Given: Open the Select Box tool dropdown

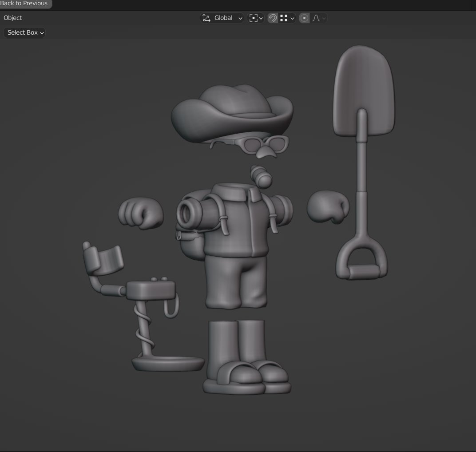Looking at the screenshot, I should pos(24,32).
